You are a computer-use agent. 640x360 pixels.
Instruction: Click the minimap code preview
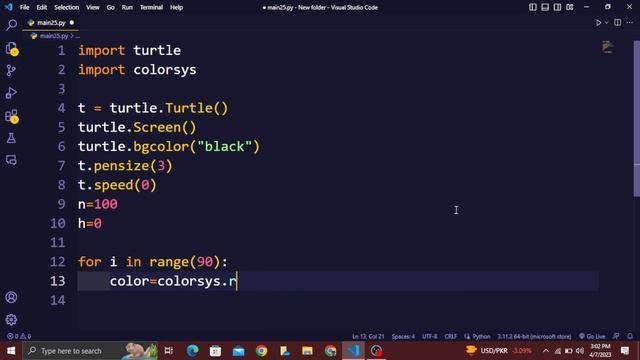(x=608, y=47)
